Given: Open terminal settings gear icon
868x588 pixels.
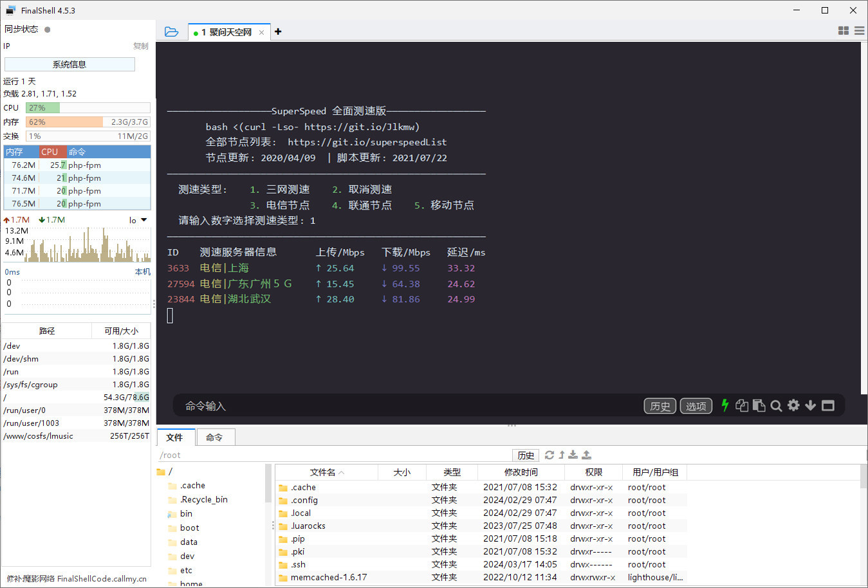Looking at the screenshot, I should click(x=793, y=405).
